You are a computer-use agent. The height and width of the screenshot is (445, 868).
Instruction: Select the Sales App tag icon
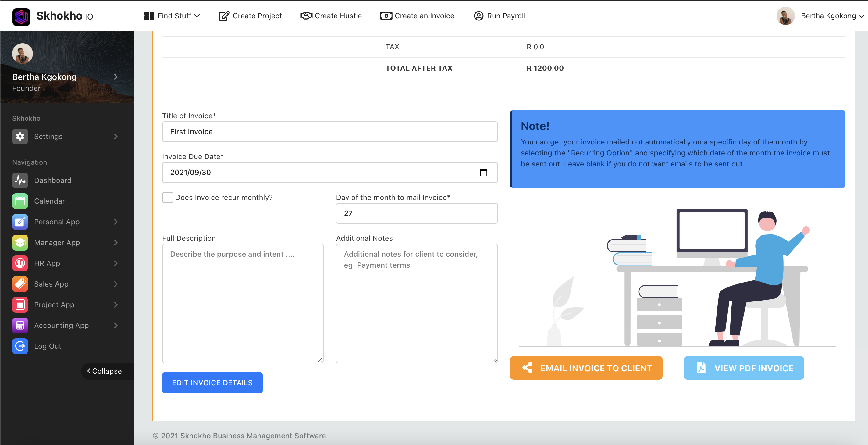point(20,284)
